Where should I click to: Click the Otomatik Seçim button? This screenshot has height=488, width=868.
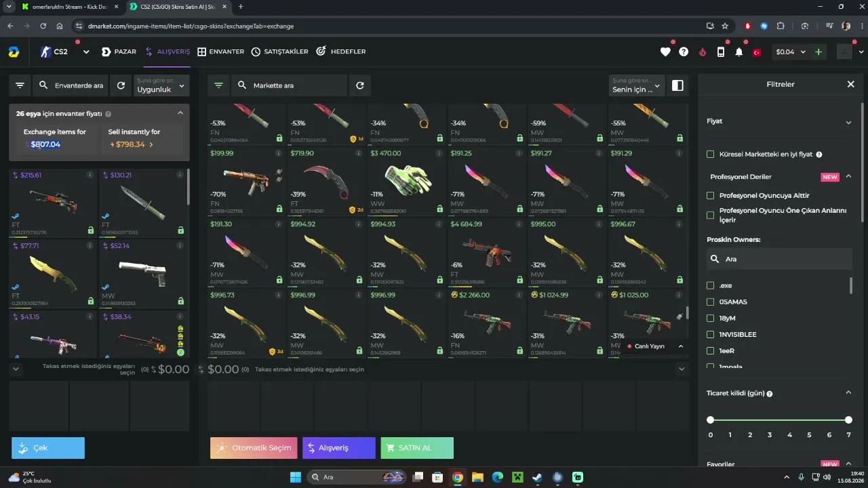tap(254, 448)
